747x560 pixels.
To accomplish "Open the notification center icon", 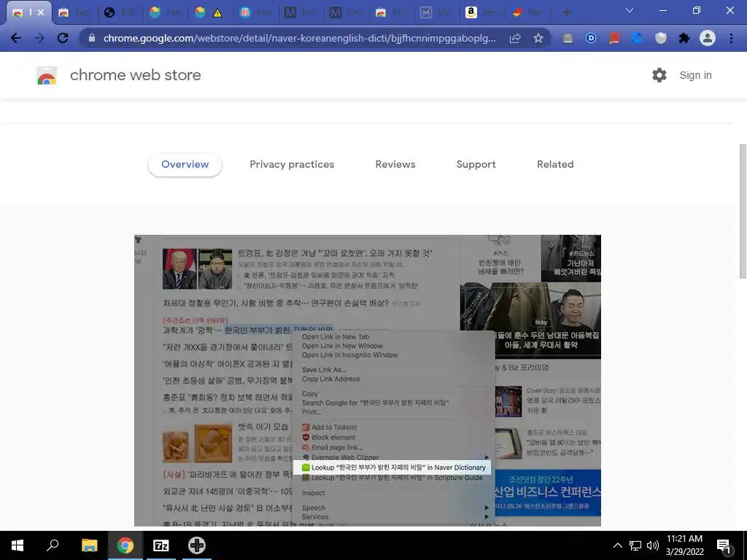I will [x=724, y=545].
